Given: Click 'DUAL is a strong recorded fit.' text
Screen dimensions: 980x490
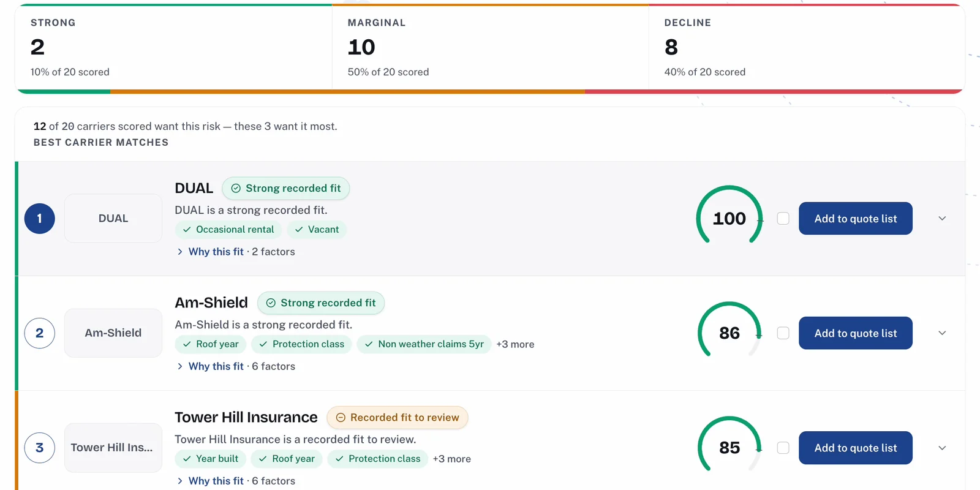Looking at the screenshot, I should click(251, 210).
